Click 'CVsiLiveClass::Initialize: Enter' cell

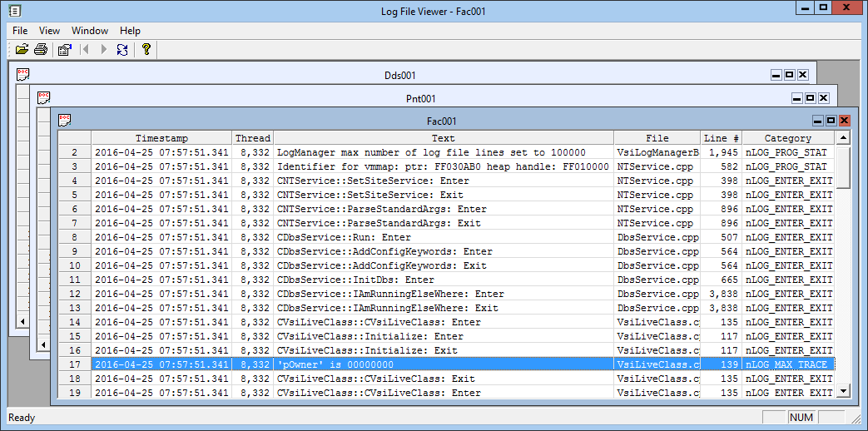pos(444,336)
